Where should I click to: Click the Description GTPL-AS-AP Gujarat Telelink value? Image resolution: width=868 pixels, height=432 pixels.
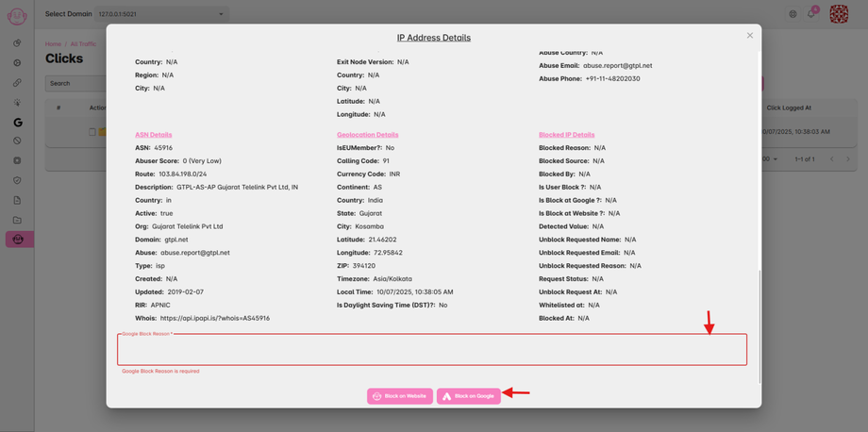pyautogui.click(x=238, y=188)
